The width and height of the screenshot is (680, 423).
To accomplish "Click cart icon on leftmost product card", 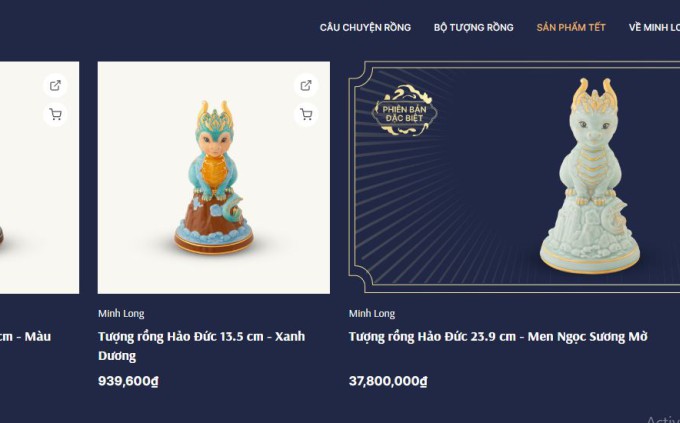I will (x=55, y=115).
